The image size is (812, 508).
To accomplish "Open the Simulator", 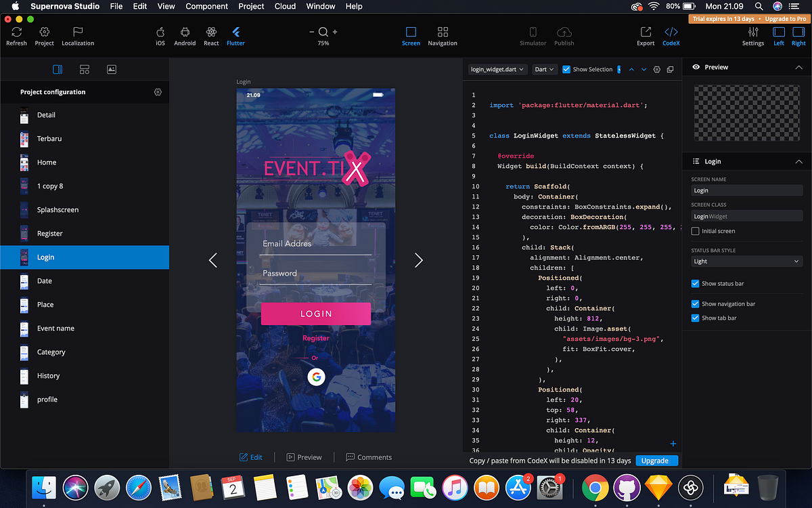I will coord(533,36).
